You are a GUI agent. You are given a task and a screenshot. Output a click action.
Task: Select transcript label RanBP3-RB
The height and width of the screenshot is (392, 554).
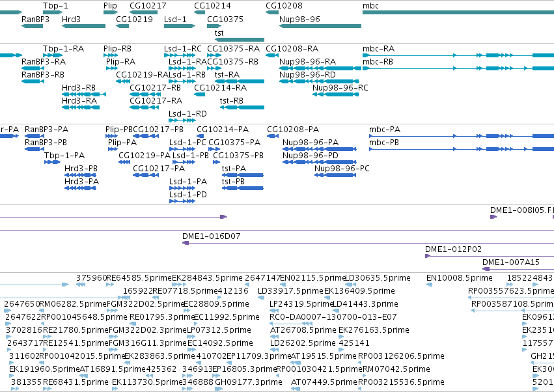pyautogui.click(x=43, y=75)
